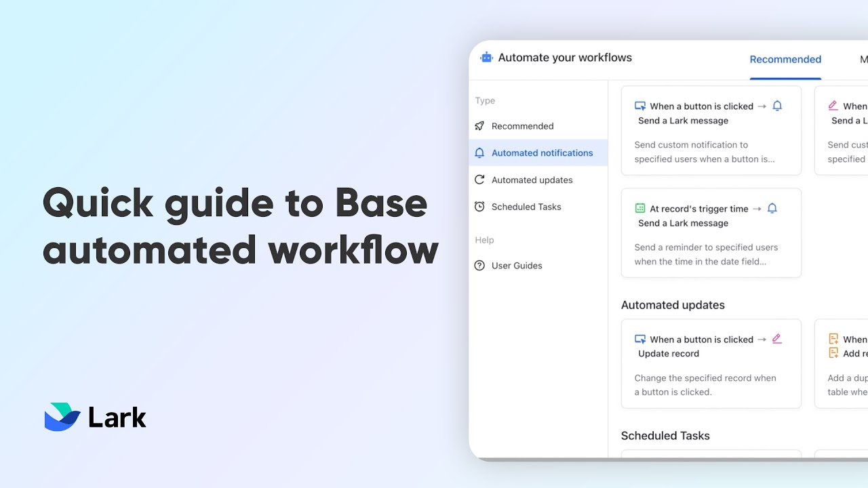
Task: Click the robot icon beside Automate your workflows
Action: 486,58
